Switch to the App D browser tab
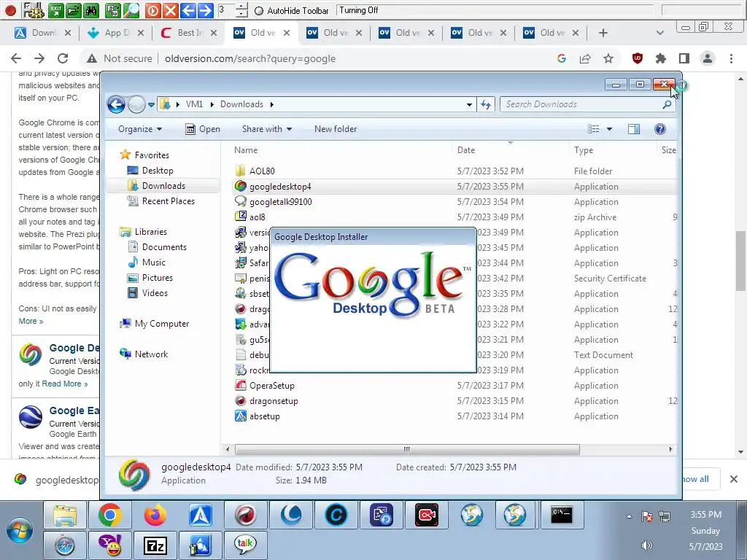This screenshot has width=747, height=560. pyautogui.click(x=115, y=33)
